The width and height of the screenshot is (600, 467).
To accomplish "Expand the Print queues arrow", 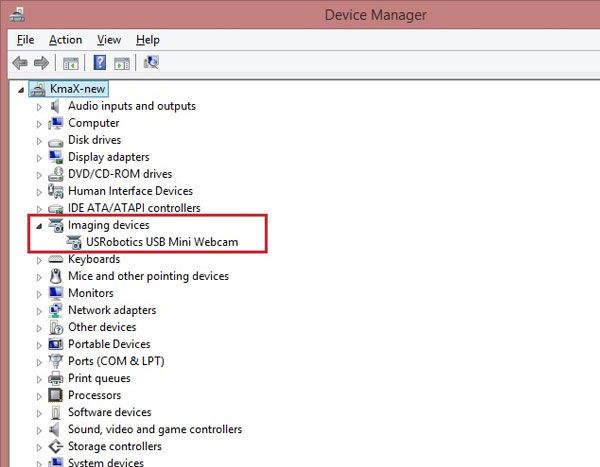I will click(x=39, y=379).
